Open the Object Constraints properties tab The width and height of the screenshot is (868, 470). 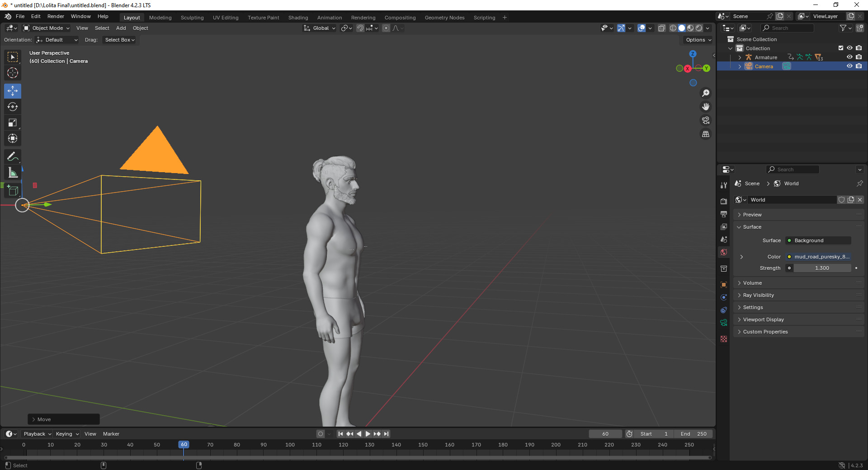point(724,310)
